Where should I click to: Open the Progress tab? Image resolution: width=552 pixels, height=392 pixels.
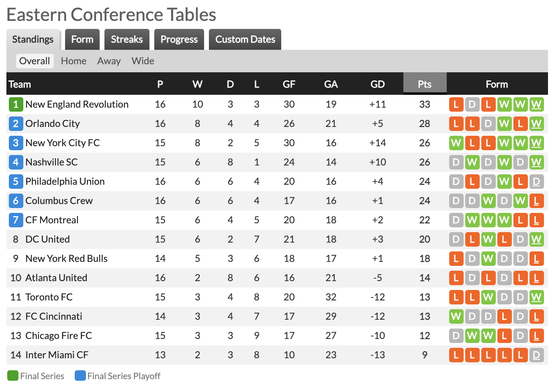coord(179,39)
